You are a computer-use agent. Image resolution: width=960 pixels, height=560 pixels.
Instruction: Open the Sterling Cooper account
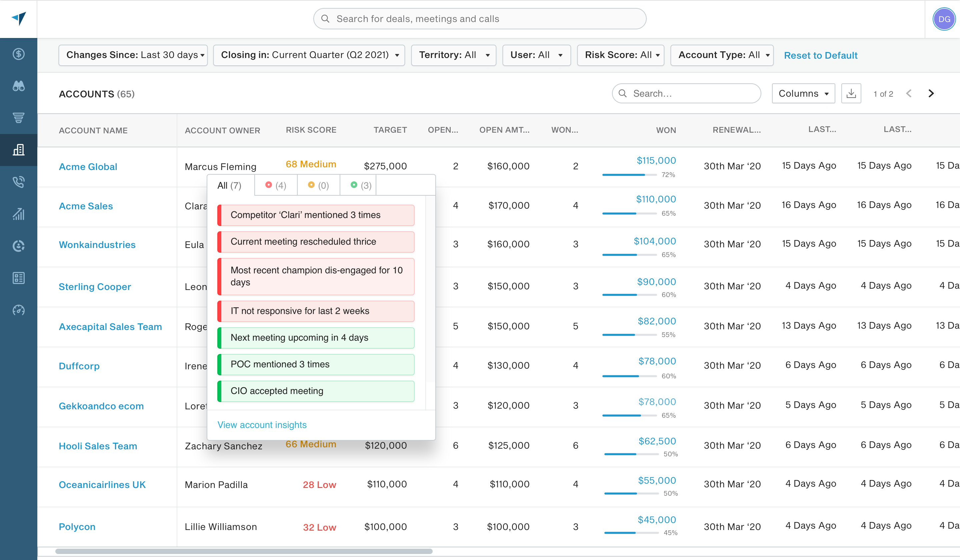pyautogui.click(x=95, y=287)
